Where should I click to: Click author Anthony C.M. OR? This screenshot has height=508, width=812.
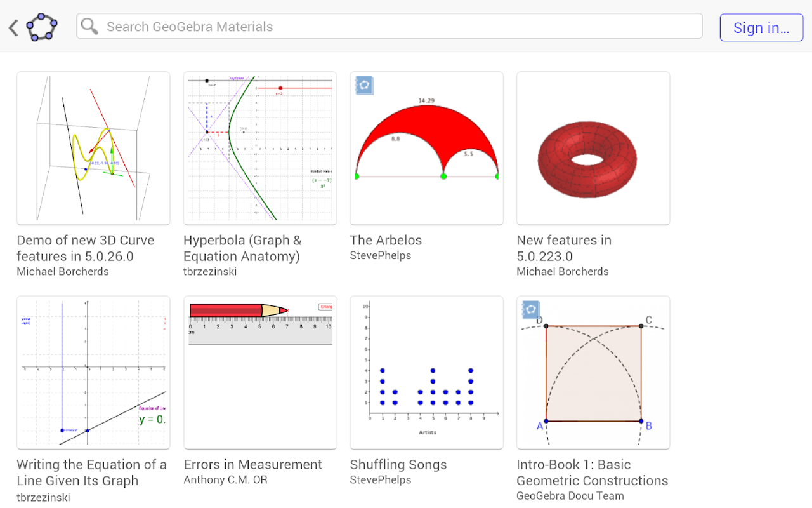[225, 480]
